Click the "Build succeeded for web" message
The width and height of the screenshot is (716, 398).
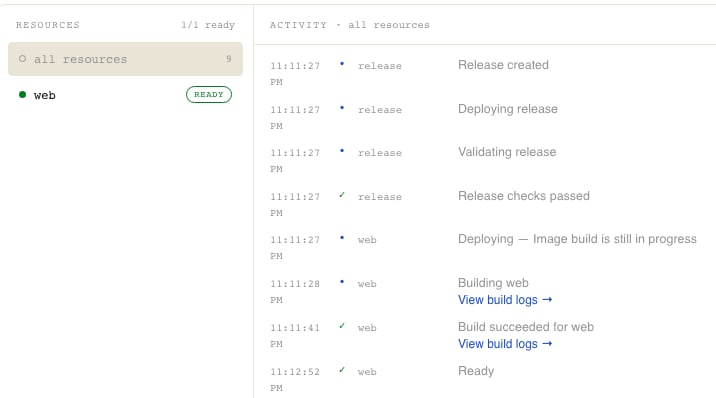click(526, 327)
